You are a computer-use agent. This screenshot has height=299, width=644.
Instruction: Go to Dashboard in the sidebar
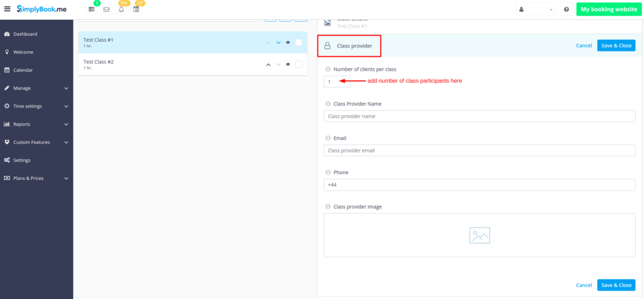[x=25, y=34]
